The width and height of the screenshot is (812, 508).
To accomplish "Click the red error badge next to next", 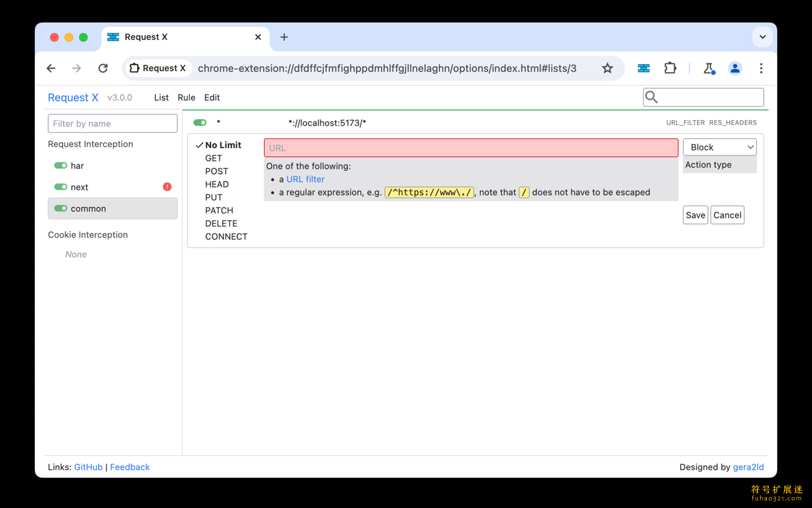I will click(x=167, y=187).
